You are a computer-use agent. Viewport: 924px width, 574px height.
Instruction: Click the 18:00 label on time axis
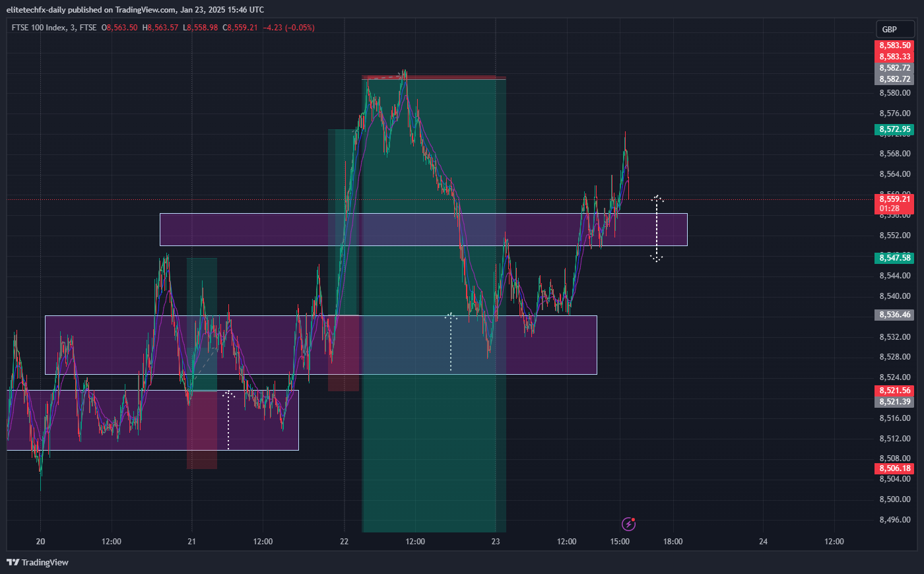(x=673, y=542)
